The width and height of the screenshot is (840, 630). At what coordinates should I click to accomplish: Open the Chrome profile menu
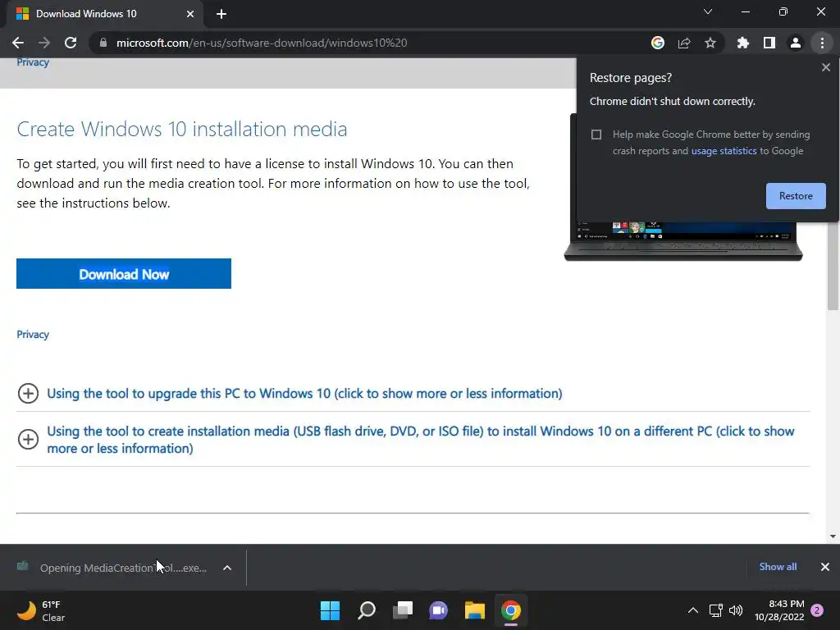[x=796, y=43]
